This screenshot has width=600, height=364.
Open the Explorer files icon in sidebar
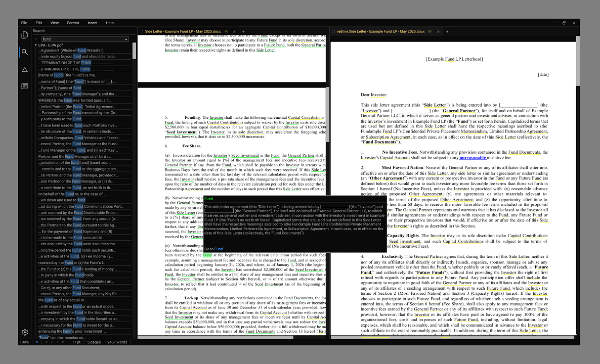(x=24, y=35)
